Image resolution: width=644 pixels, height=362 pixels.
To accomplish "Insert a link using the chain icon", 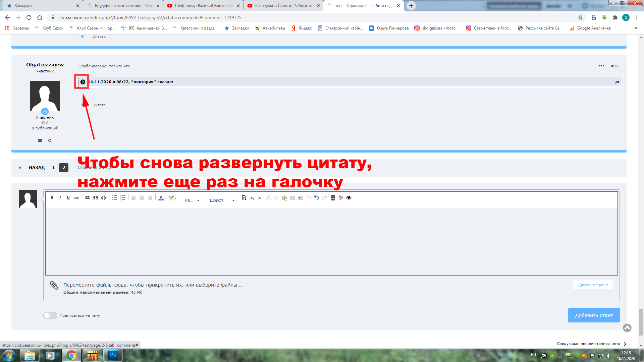I will click(x=88, y=198).
